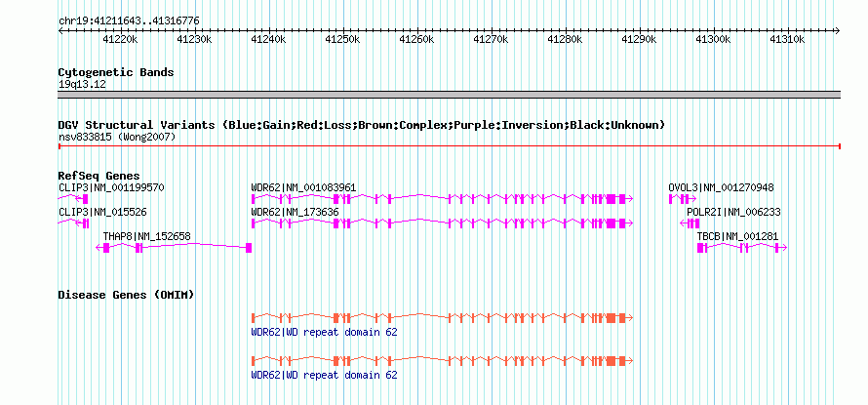
Task: Open the POLR2I|NM_006233 transcript label
Action: pyautogui.click(x=733, y=212)
